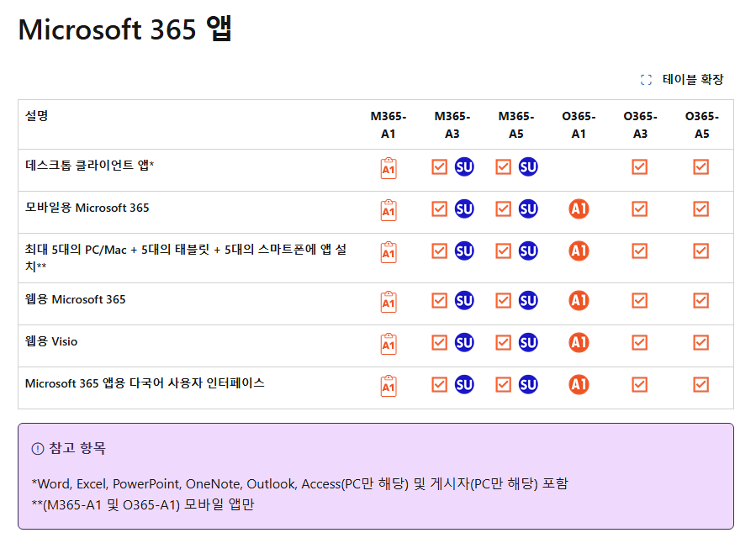Click the O365-A3 column header
Screen dimensions: 756x538
640,125
